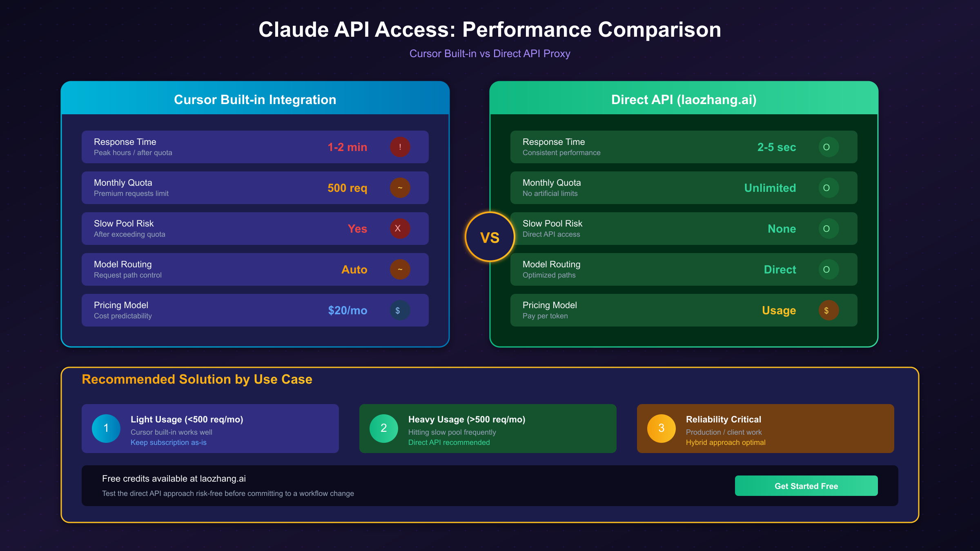Toggle the O indicator on Slow Pool Risk None
Image resolution: width=980 pixels, height=551 pixels.
click(x=829, y=229)
